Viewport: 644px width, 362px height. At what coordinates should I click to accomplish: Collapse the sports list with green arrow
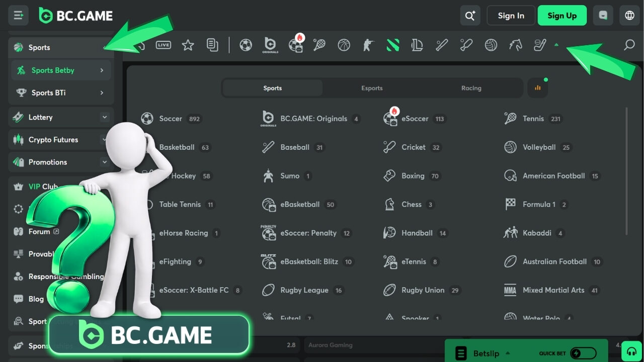tap(556, 45)
